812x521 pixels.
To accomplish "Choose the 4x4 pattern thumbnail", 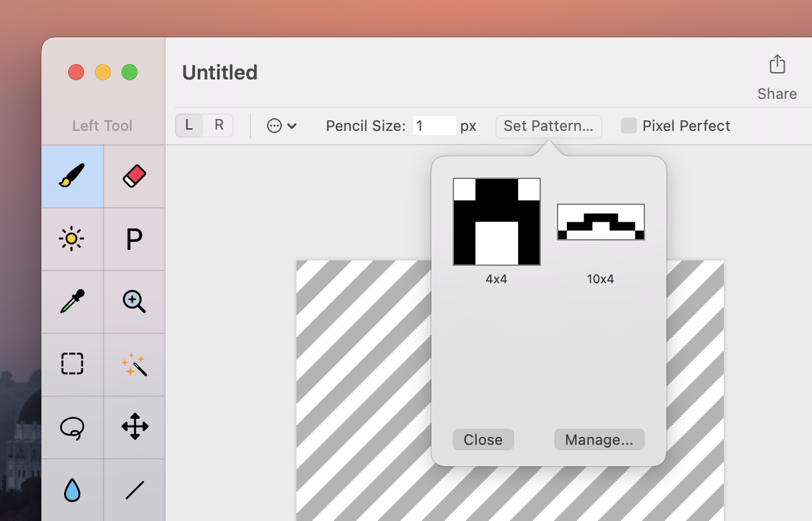I will coord(497,222).
